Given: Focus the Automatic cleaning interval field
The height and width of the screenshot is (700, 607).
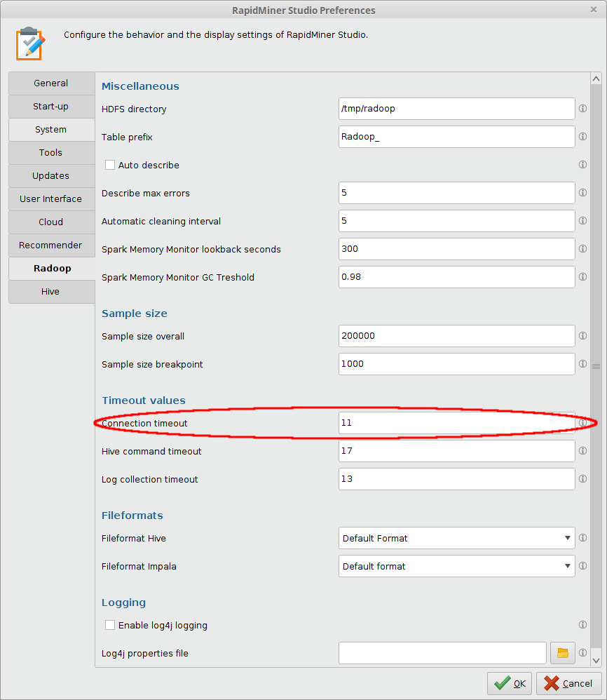Looking at the screenshot, I should click(x=456, y=221).
